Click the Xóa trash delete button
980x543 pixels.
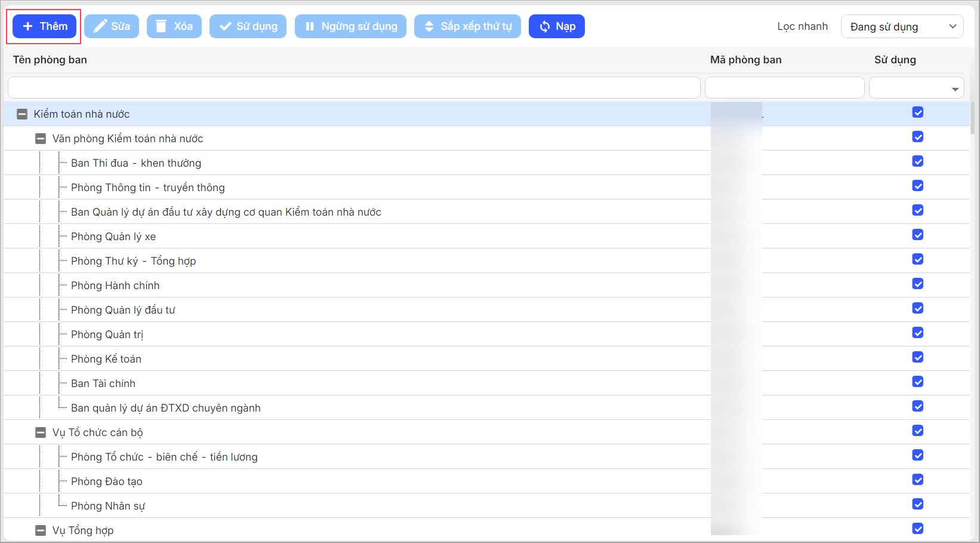click(174, 26)
